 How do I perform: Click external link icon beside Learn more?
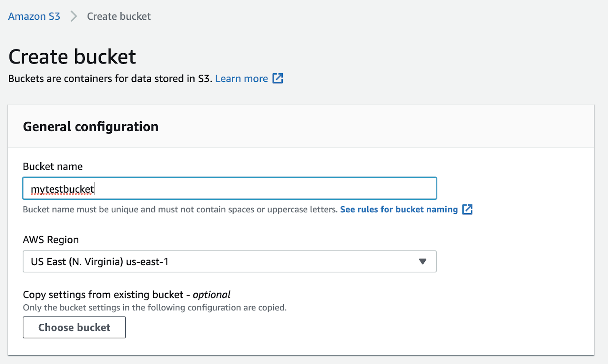(278, 78)
